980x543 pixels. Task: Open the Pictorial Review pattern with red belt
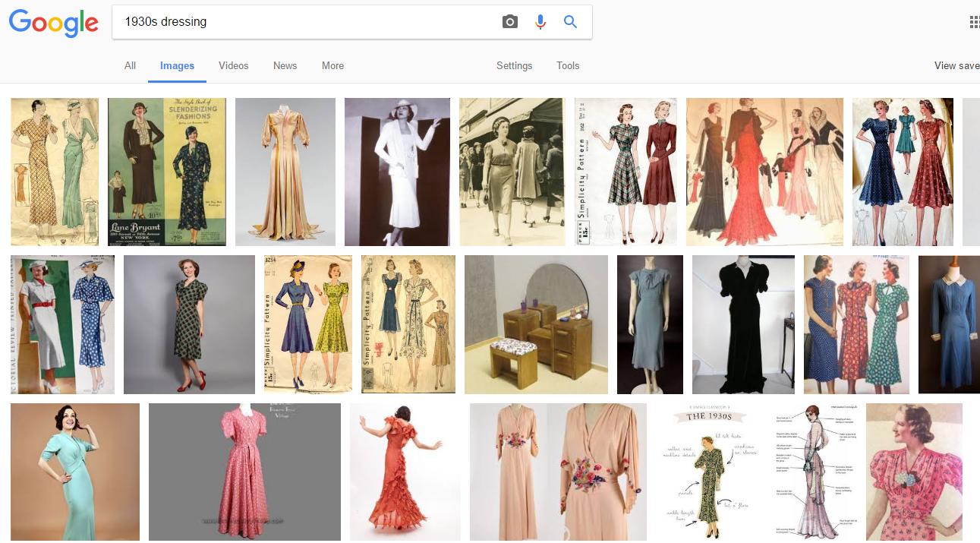click(x=62, y=324)
